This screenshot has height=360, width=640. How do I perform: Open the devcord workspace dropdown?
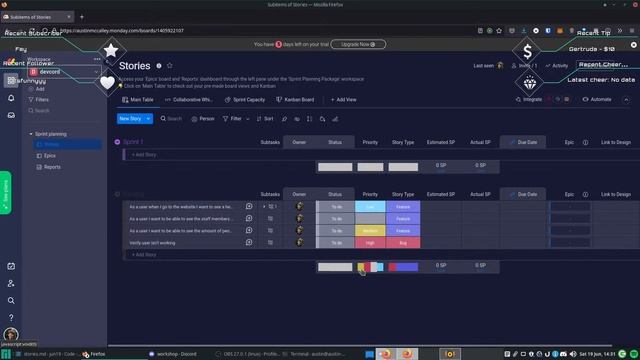click(x=64, y=72)
